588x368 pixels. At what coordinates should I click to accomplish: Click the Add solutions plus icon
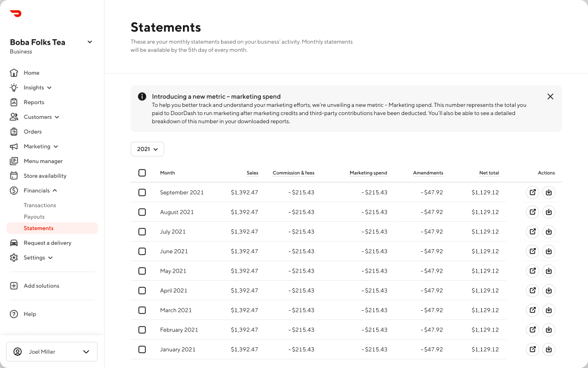[14, 286]
